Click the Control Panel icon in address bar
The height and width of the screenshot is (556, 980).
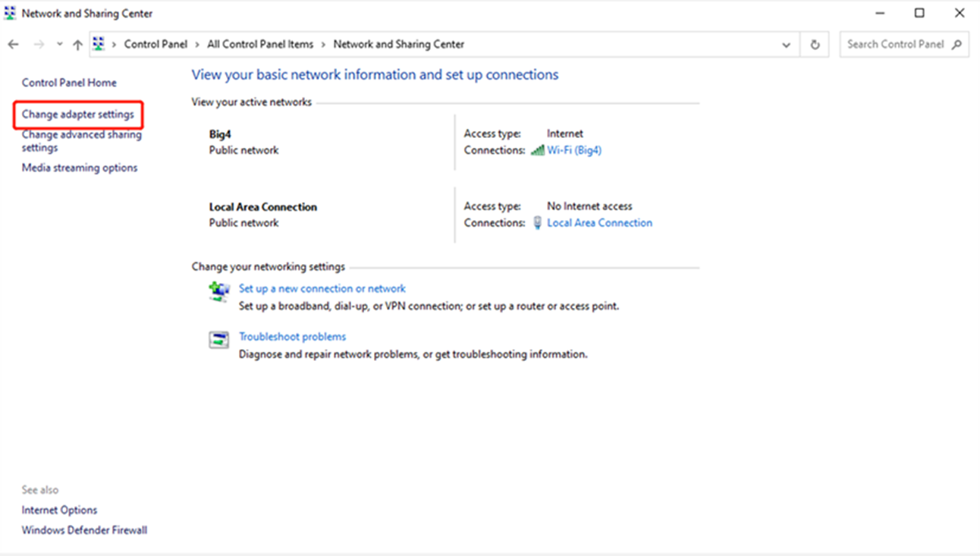pyautogui.click(x=99, y=45)
